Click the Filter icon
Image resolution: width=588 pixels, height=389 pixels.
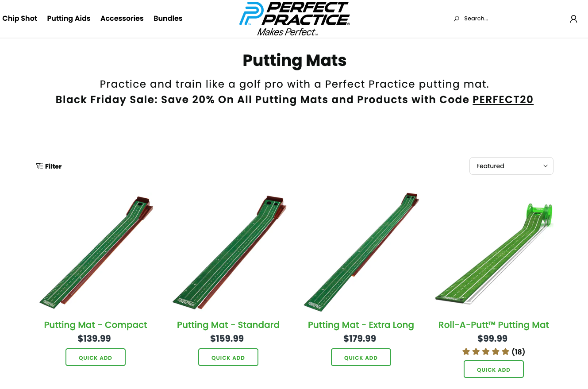pyautogui.click(x=39, y=166)
